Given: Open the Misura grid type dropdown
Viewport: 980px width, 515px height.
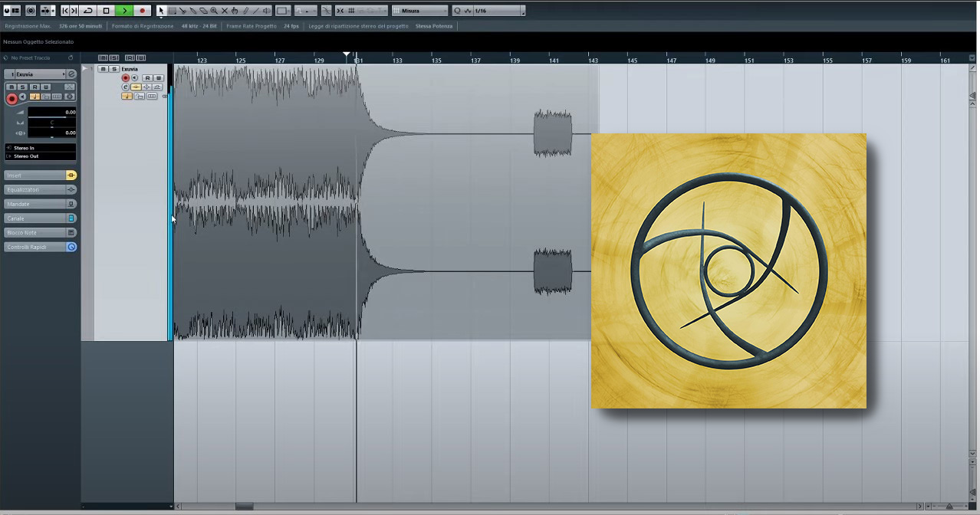Looking at the screenshot, I should click(420, 11).
